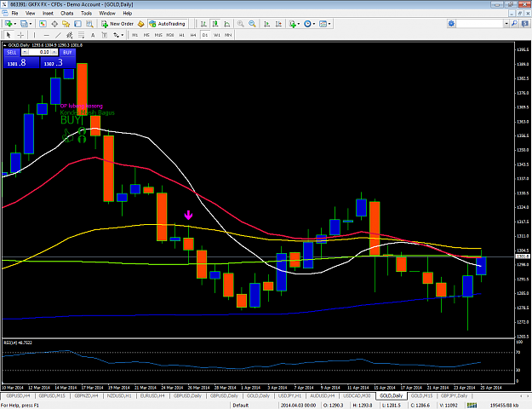The width and height of the screenshot is (532, 409).
Task: Open the Navigator favorites icon
Action: [x=66, y=24]
